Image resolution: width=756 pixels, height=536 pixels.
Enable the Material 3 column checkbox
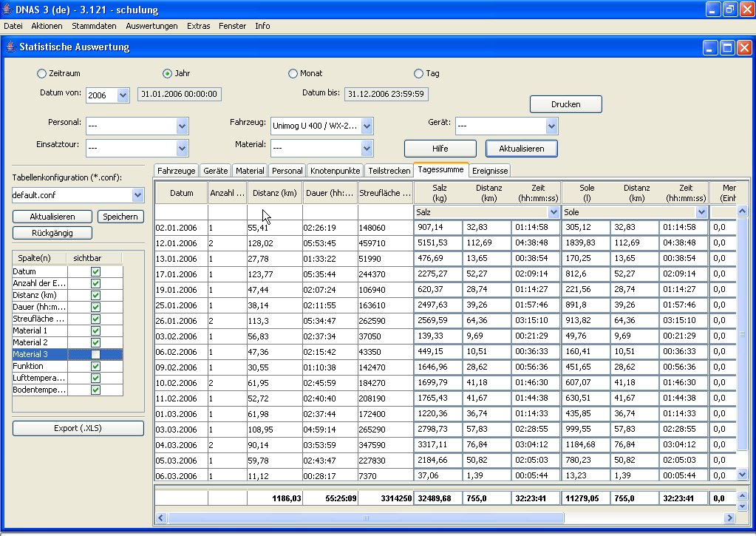click(95, 355)
